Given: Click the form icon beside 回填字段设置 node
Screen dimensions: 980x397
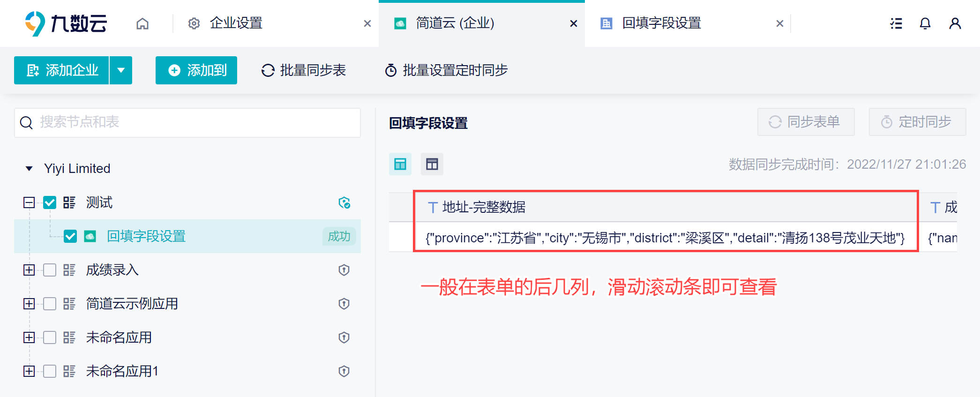Looking at the screenshot, I should pyautogui.click(x=90, y=236).
